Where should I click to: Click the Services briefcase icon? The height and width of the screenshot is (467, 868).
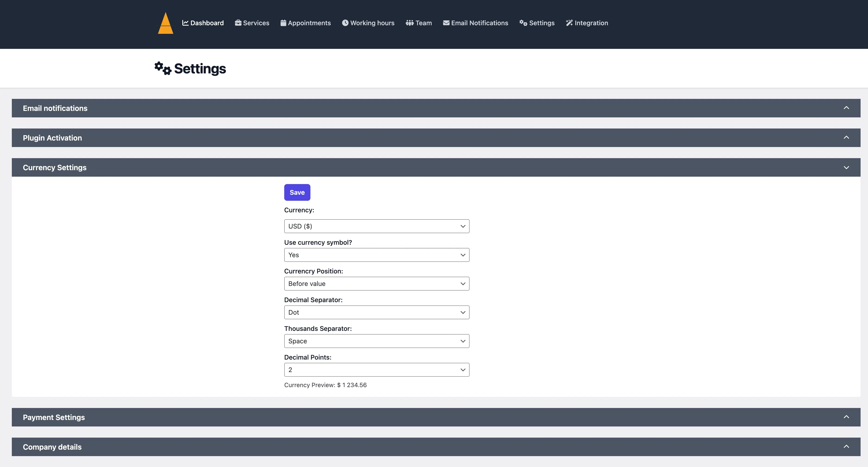(x=238, y=23)
